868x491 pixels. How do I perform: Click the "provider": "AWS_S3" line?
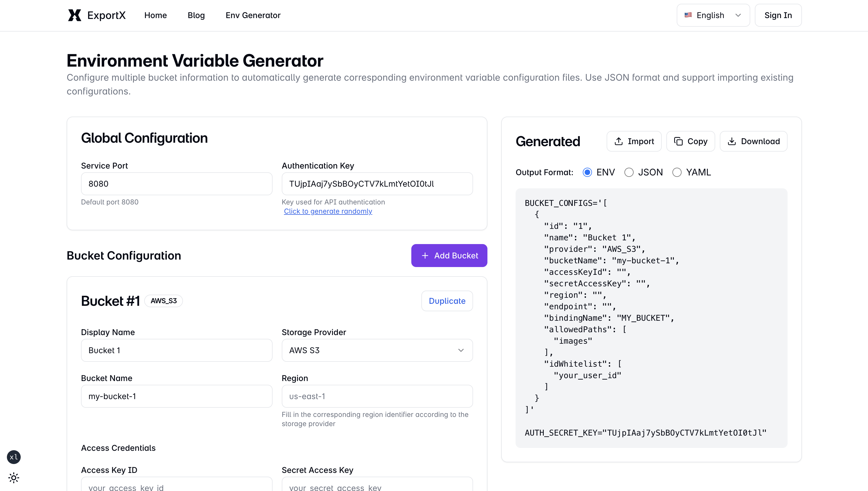click(x=594, y=249)
